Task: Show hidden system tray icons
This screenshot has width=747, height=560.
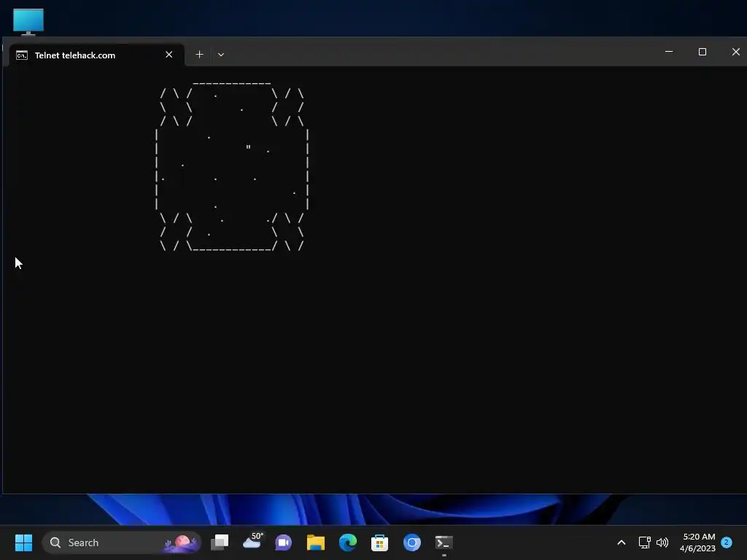Action: [622, 542]
